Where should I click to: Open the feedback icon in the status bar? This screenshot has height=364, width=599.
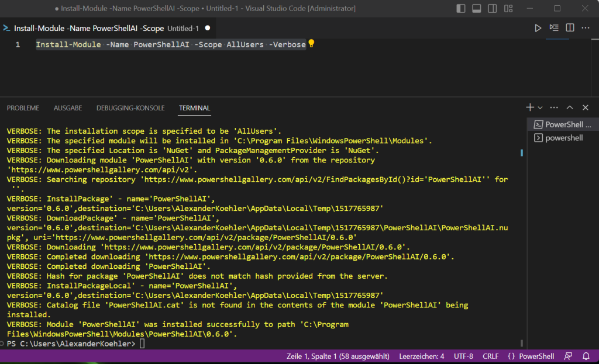click(x=568, y=356)
